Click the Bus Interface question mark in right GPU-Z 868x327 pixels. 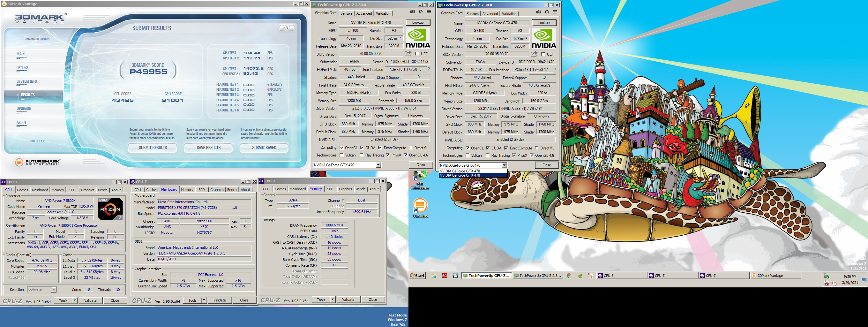point(555,70)
